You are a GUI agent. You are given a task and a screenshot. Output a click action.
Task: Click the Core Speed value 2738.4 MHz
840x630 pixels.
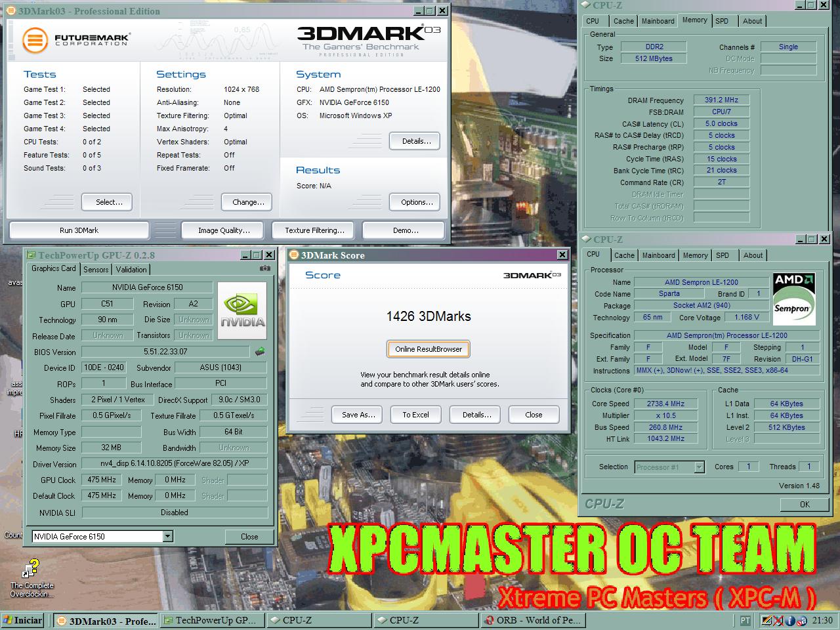pos(665,404)
